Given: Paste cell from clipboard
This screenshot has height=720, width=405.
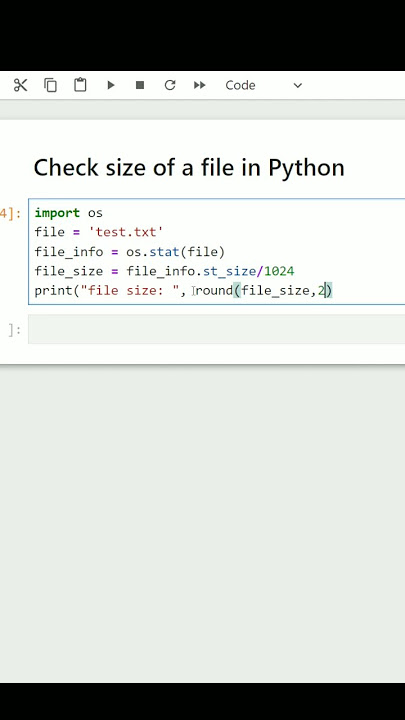Looking at the screenshot, I should coord(80,85).
